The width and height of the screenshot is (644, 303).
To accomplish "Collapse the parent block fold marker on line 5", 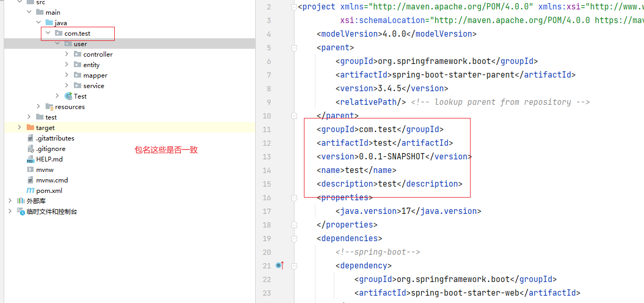I will tap(294, 47).
